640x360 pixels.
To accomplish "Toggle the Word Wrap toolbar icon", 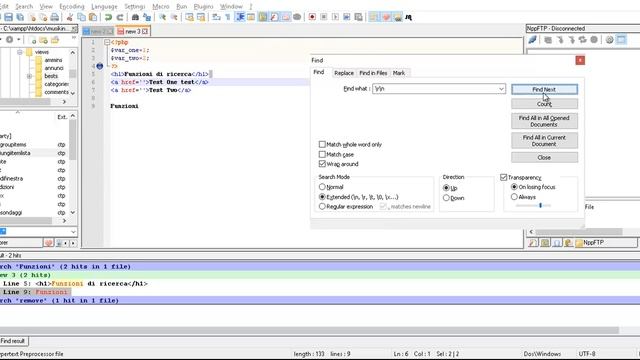I will pos(216,17).
